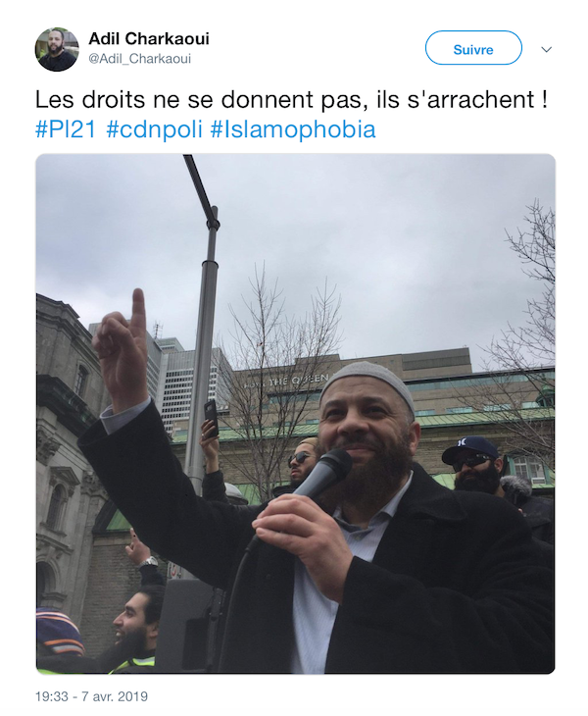Click the Suivre follow button
The height and width of the screenshot is (716, 588).
point(473,48)
